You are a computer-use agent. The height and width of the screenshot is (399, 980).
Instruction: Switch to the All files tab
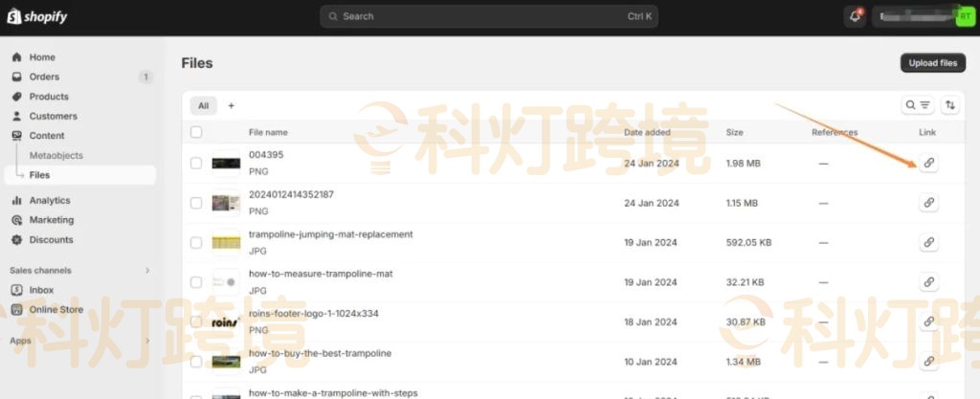point(203,105)
